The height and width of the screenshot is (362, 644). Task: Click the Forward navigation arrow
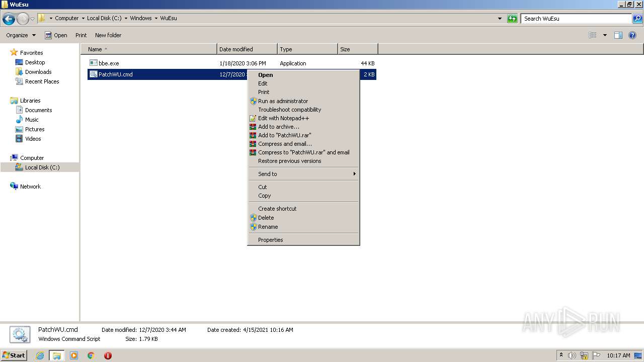click(x=23, y=19)
